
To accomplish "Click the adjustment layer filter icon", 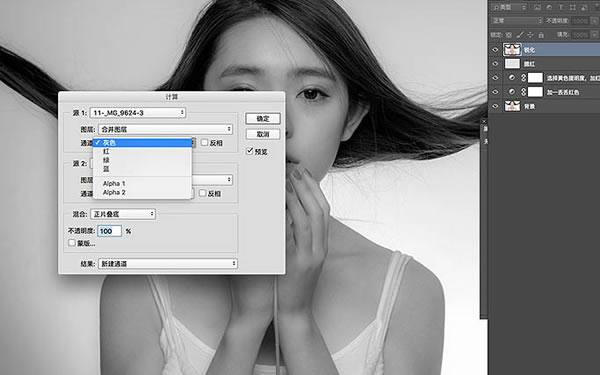I will coord(549,7).
